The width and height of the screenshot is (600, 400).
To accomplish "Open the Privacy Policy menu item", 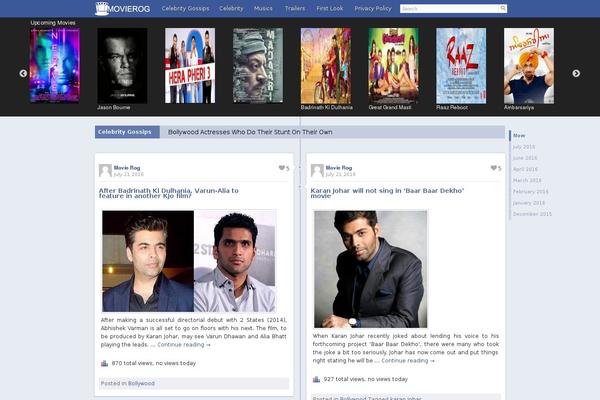I will point(373,8).
